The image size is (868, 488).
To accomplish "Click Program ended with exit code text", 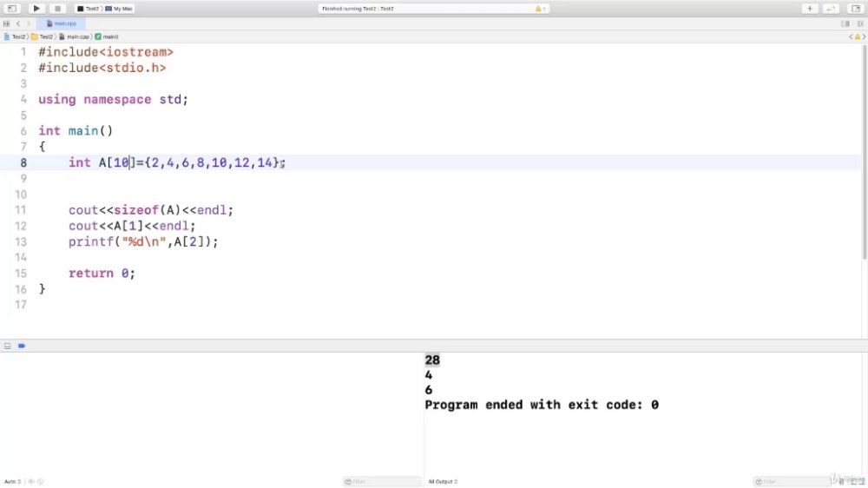I will (x=542, y=405).
